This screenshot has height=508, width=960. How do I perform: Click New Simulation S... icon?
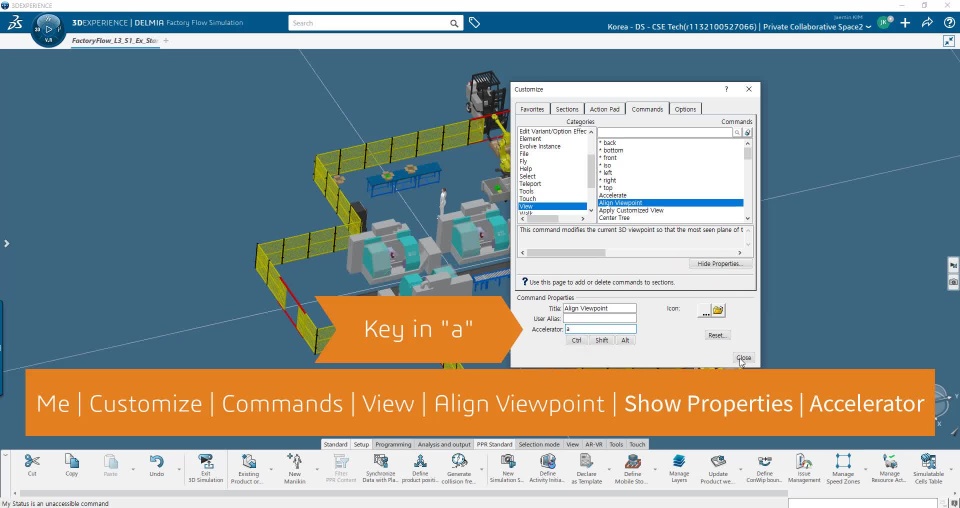[x=508, y=461]
